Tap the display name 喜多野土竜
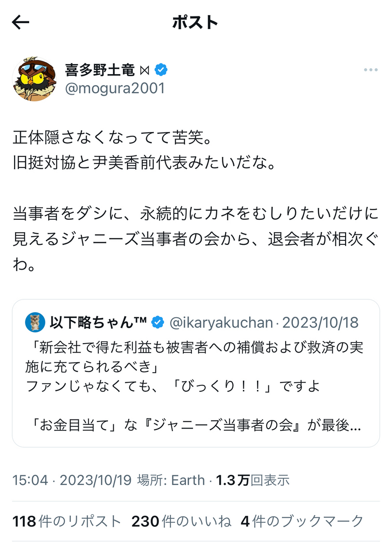 pyautogui.click(x=100, y=70)
